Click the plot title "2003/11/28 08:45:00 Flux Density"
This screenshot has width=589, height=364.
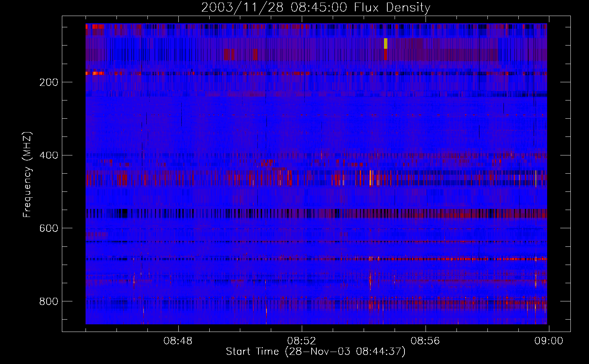click(316, 7)
